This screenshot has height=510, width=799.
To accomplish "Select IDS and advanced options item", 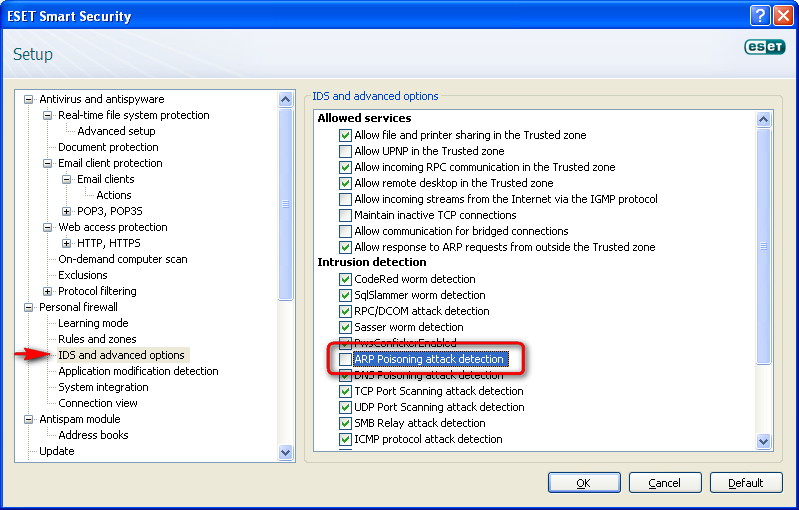I will click(121, 355).
